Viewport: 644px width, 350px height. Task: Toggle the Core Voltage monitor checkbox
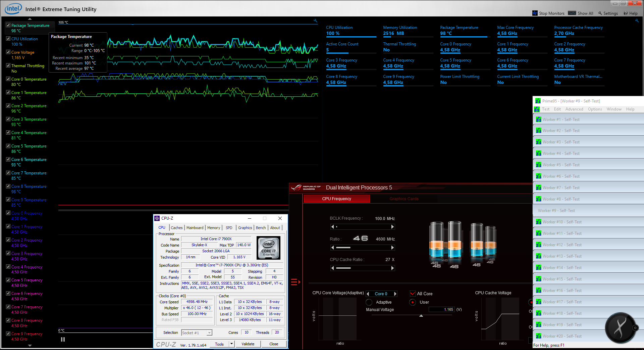click(8, 52)
